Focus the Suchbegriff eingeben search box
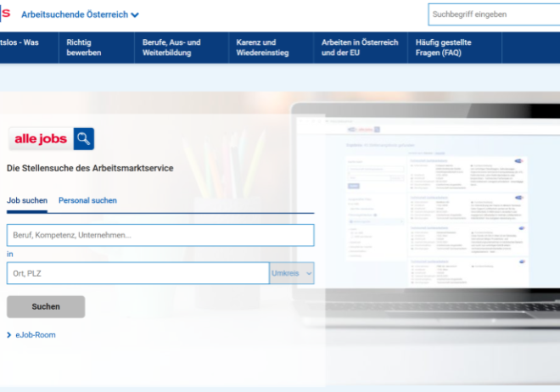 [x=494, y=14]
